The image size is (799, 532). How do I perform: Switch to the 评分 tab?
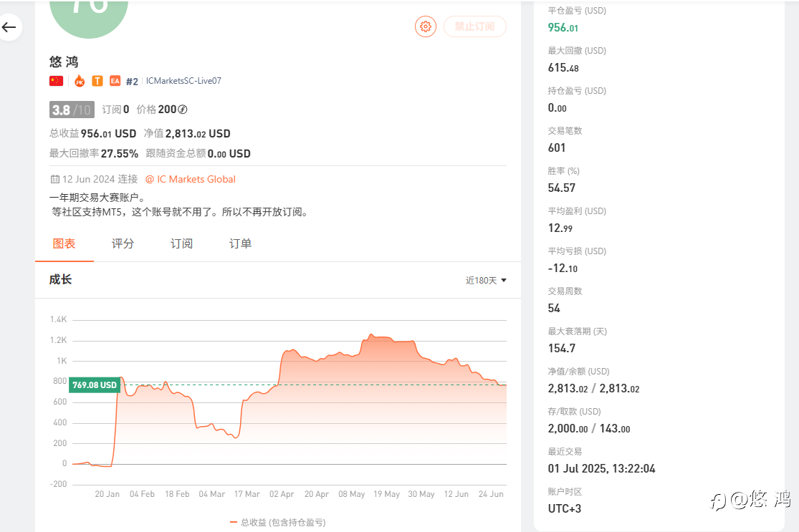pos(123,244)
